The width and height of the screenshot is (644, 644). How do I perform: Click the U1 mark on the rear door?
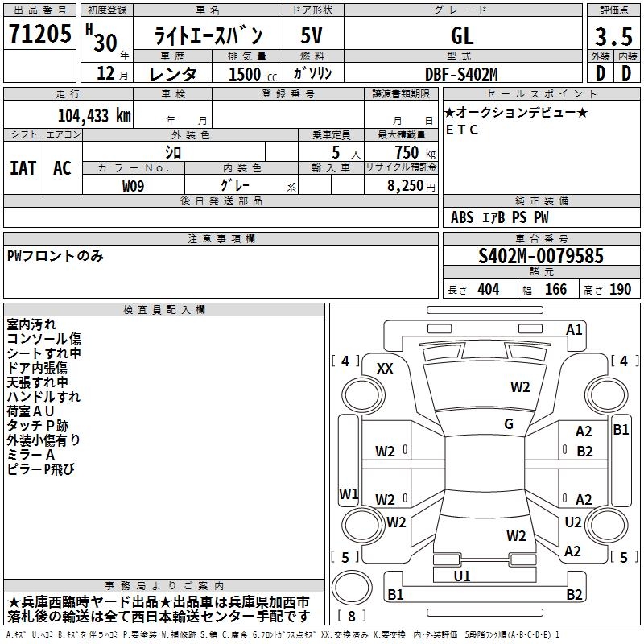(x=462, y=576)
